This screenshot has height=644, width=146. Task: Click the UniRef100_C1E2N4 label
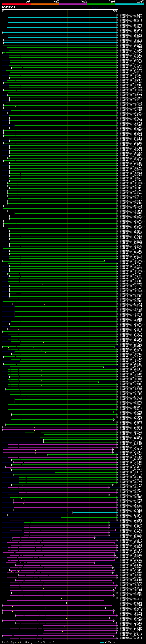coord(131,48)
